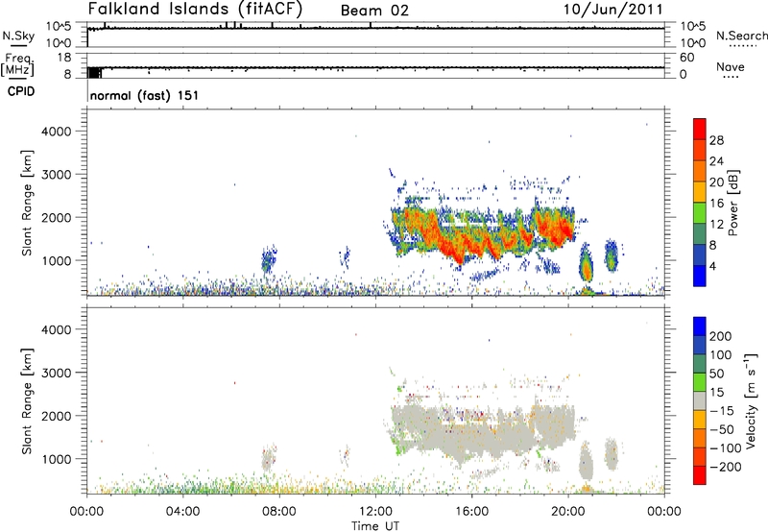Click the 'Power [dB]' colorbar title
This screenshot has height=532, width=768.
732,203
